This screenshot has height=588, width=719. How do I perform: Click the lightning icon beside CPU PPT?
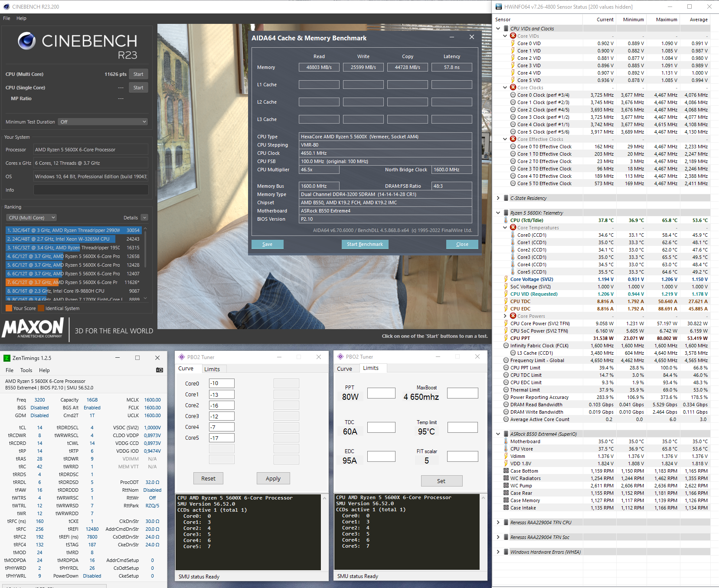(x=506, y=338)
